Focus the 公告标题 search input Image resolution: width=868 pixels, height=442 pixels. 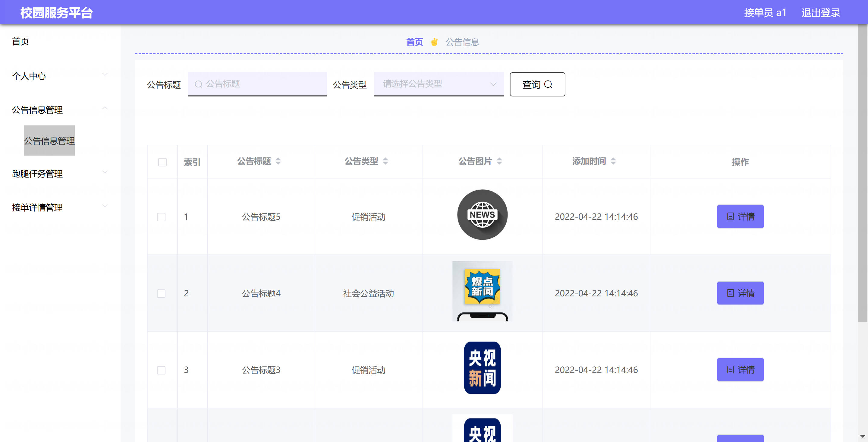point(257,84)
